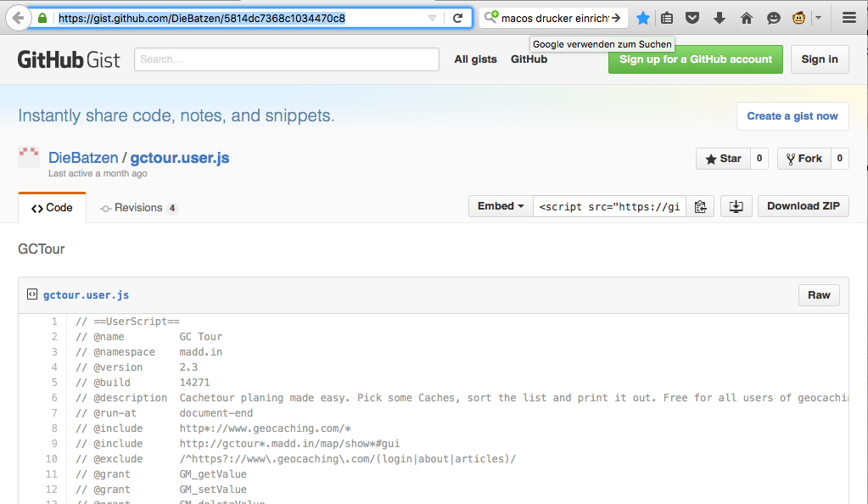Click the 'madd.in' namespace line
The height and width of the screenshot is (504, 868).
[149, 351]
